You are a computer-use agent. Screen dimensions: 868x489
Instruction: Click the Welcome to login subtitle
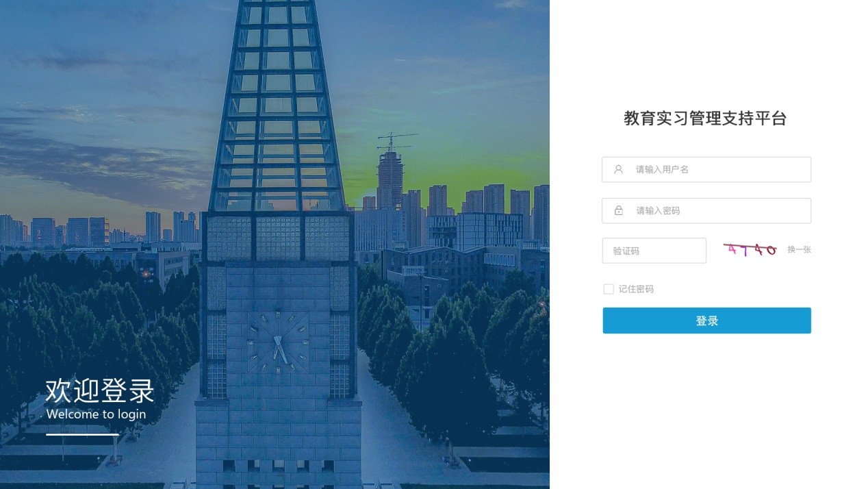coord(96,414)
